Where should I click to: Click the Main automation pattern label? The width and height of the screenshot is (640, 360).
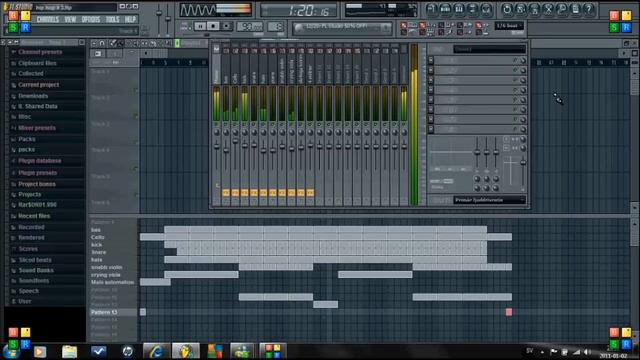click(x=112, y=282)
